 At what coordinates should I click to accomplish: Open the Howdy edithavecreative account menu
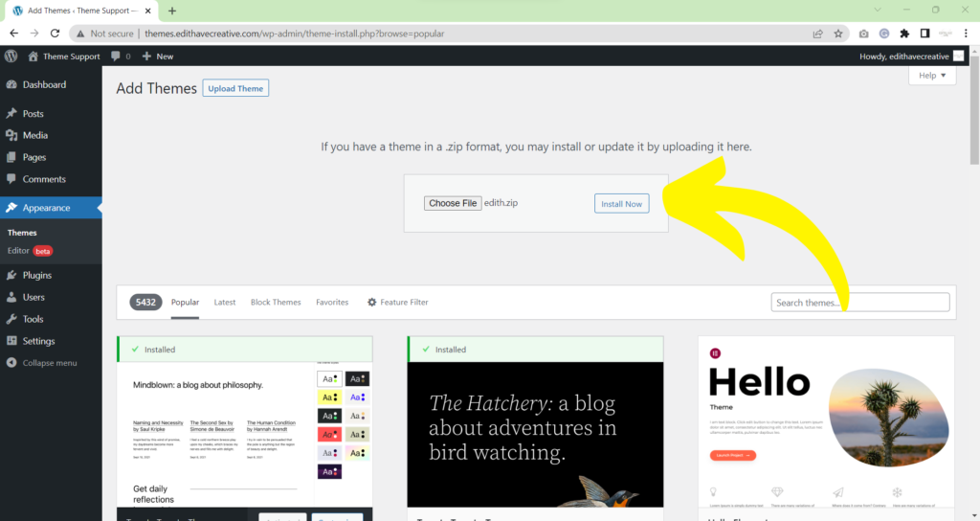pos(909,57)
